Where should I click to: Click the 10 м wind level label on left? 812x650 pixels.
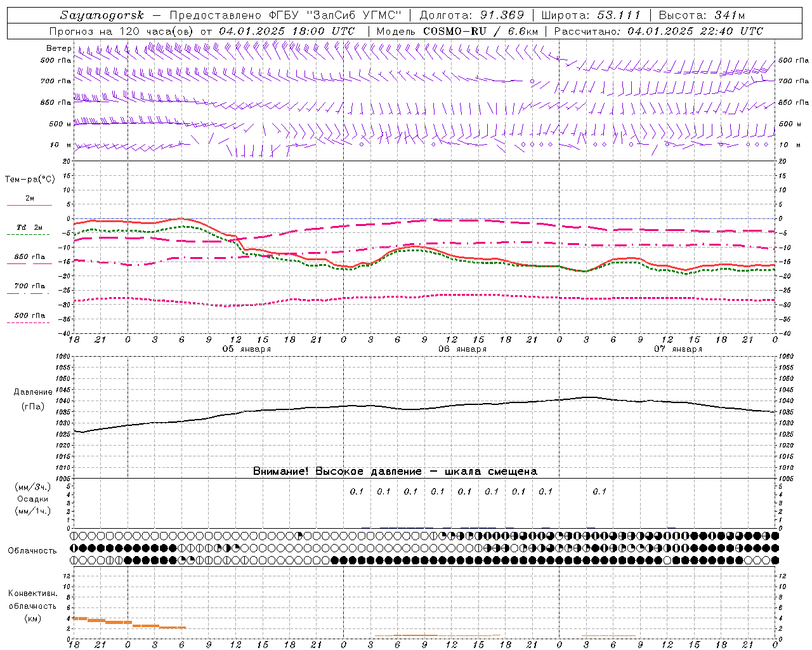coord(61,145)
